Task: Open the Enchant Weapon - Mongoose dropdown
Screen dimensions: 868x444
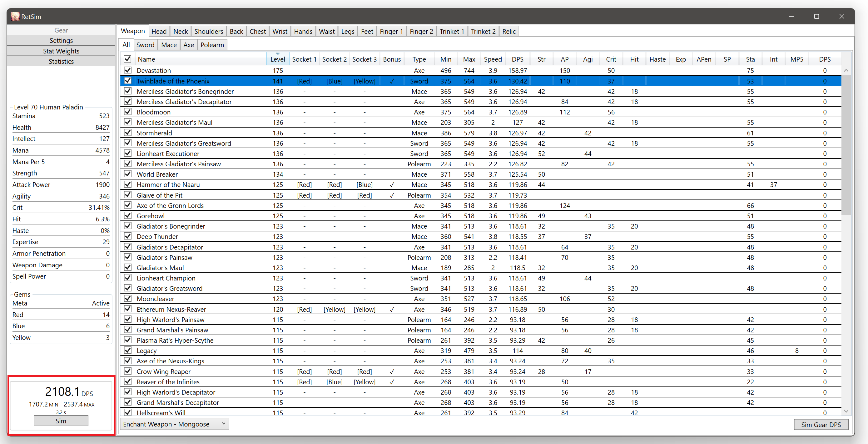Action: pos(175,424)
